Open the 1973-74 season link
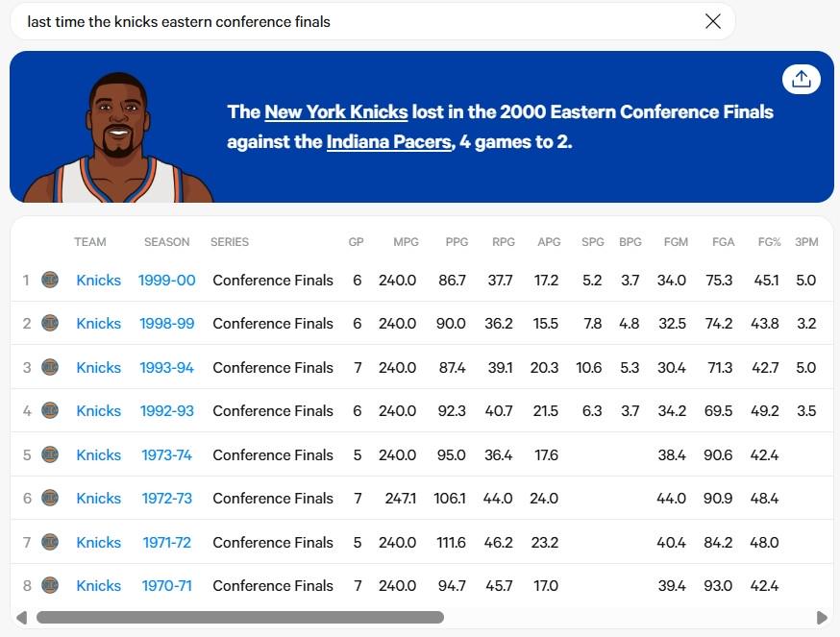The image size is (840, 637). tap(166, 454)
